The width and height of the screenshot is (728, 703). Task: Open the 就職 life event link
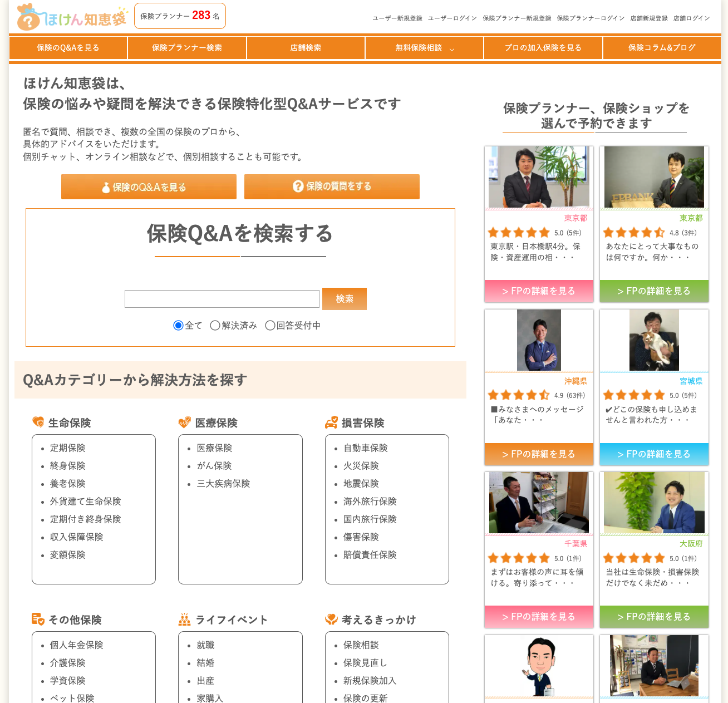point(205,645)
